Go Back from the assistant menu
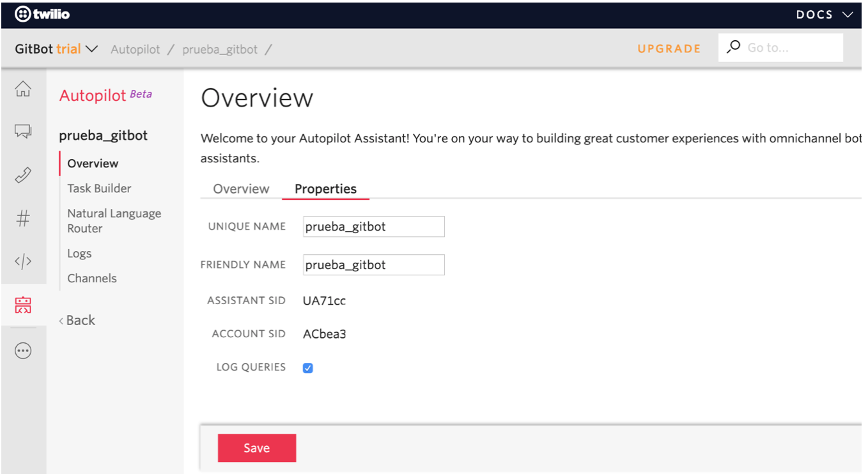The height and width of the screenshot is (474, 868). [77, 321]
